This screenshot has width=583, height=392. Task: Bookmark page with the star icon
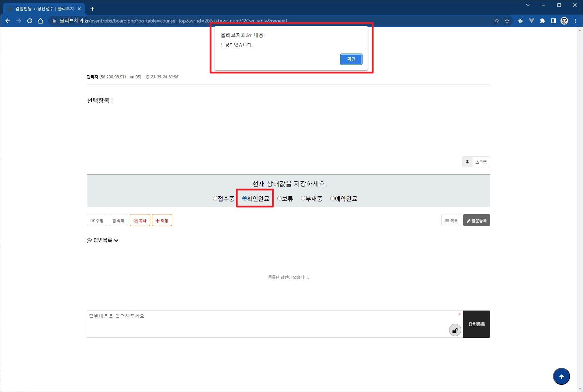(x=507, y=21)
